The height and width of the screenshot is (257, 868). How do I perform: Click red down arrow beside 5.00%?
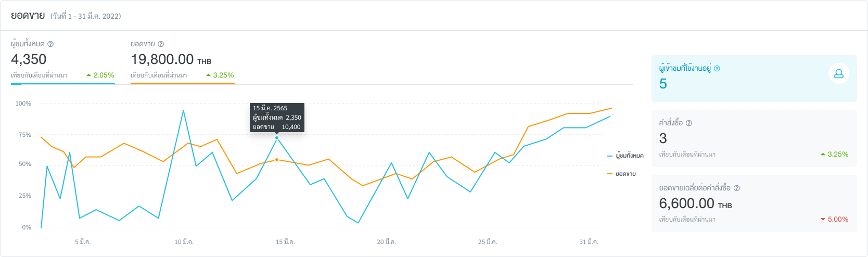tap(823, 220)
